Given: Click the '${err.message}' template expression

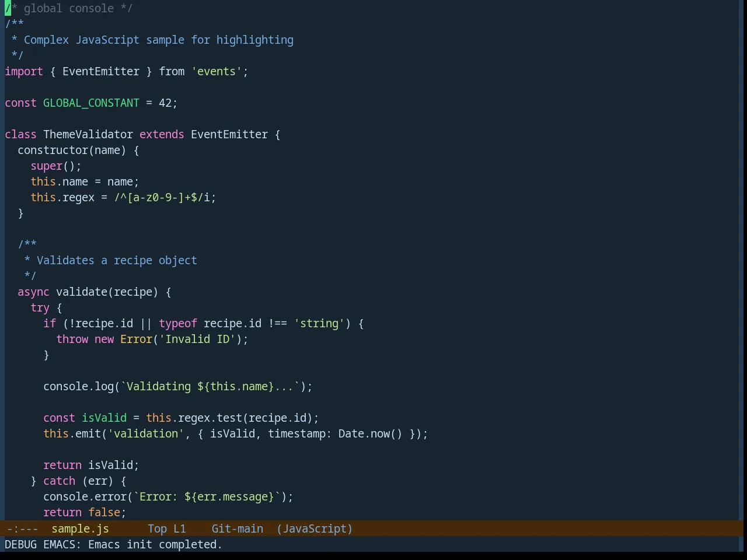Looking at the screenshot, I should [x=229, y=496].
